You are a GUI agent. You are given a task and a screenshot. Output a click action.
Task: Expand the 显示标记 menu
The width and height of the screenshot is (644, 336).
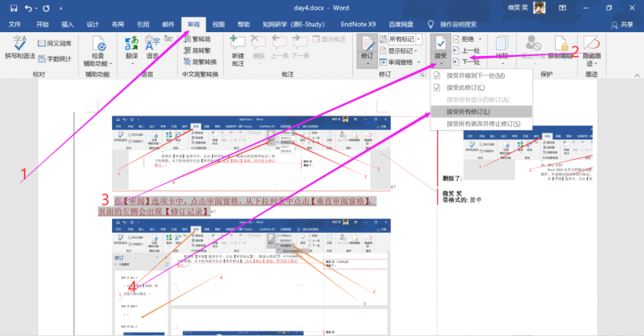[399, 50]
